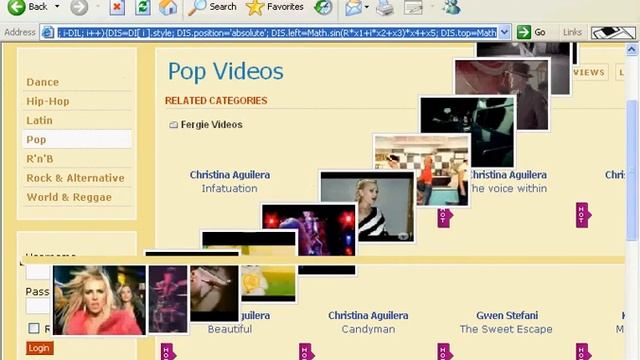Click the scrollbar up arrow
The height and width of the screenshot is (360, 640).
631,50
